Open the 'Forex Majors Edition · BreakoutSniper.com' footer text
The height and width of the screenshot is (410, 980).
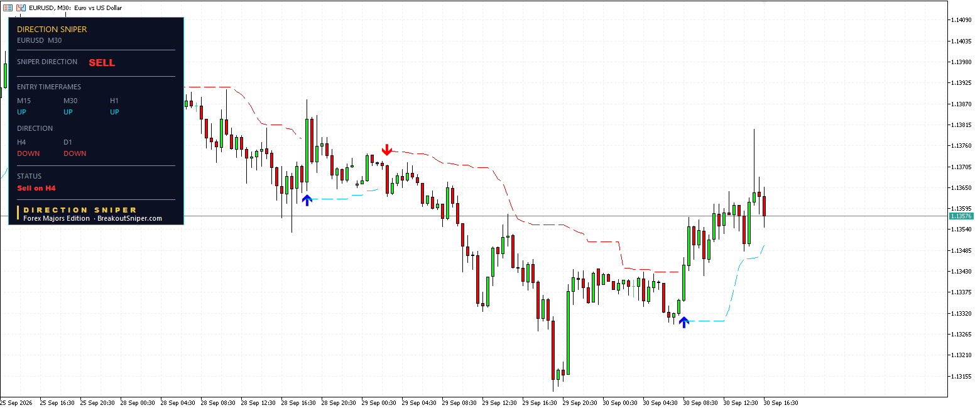click(x=93, y=218)
